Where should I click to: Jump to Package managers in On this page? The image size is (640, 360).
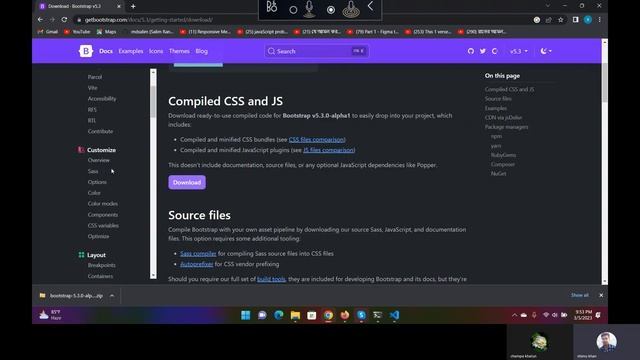[506, 127]
